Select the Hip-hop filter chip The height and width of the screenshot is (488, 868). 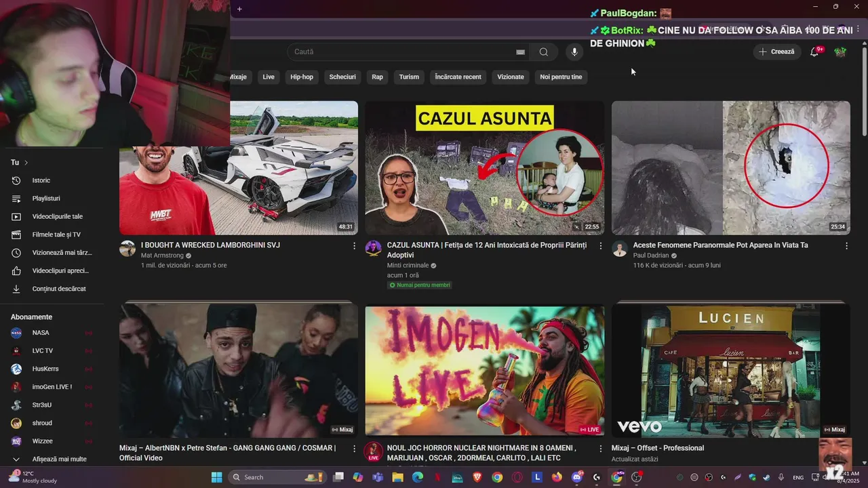click(x=302, y=77)
